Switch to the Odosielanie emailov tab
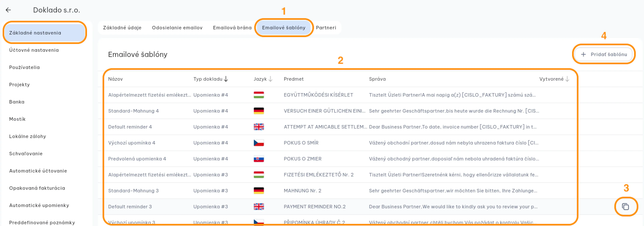Screen dimensions: 644x226 pos(177,28)
